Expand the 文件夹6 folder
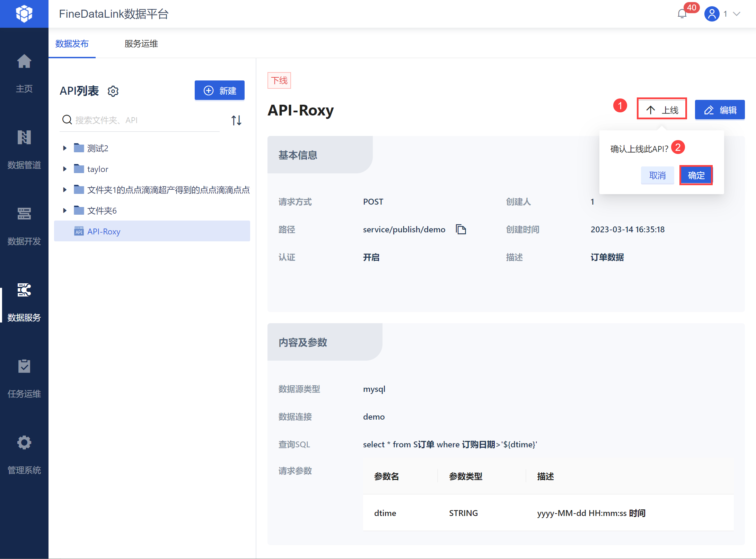 [x=65, y=210]
